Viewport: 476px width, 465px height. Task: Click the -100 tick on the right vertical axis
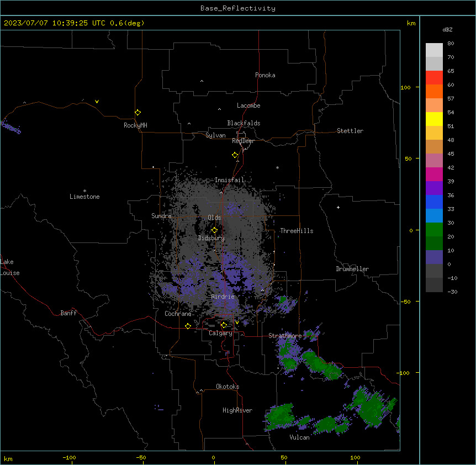(404, 373)
